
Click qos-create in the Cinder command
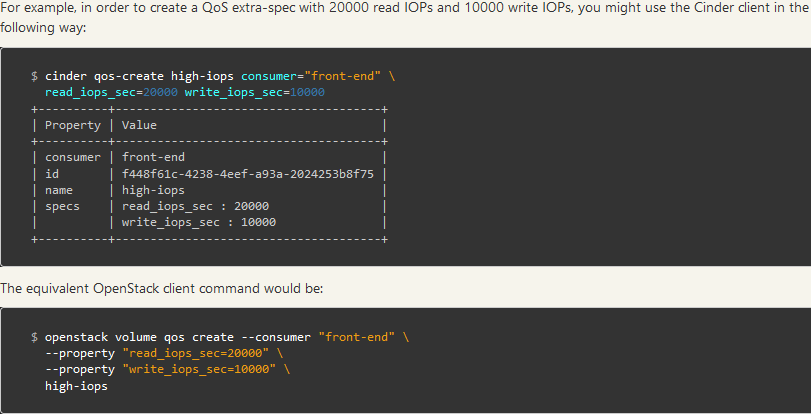125,75
